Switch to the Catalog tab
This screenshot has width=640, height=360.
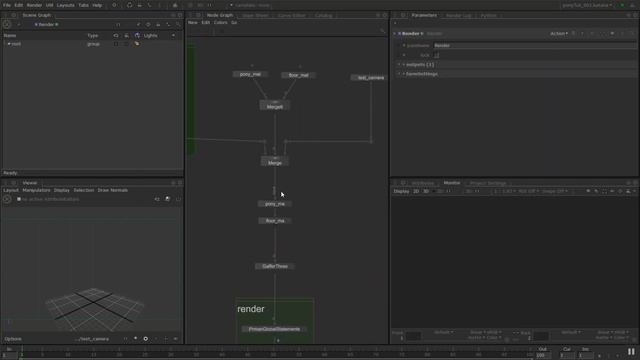tap(323, 16)
